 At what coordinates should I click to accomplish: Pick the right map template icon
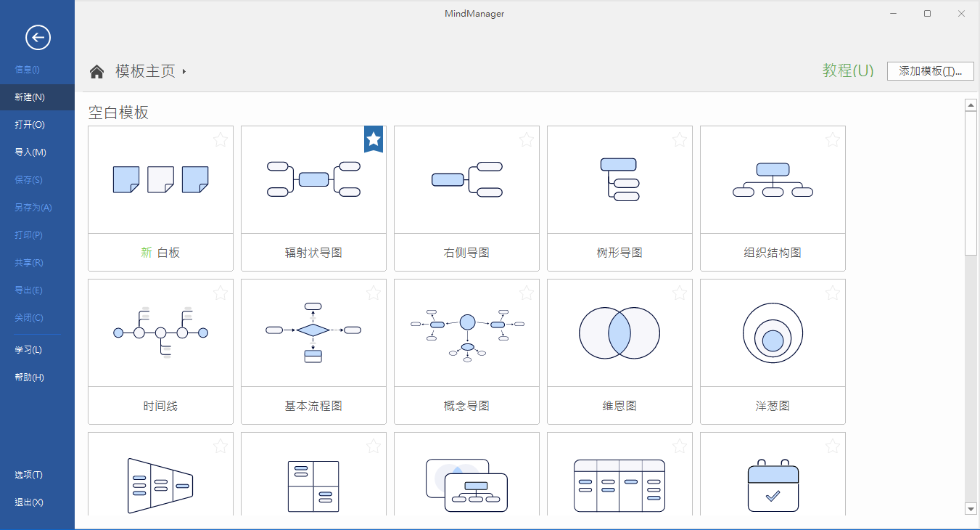pos(466,179)
